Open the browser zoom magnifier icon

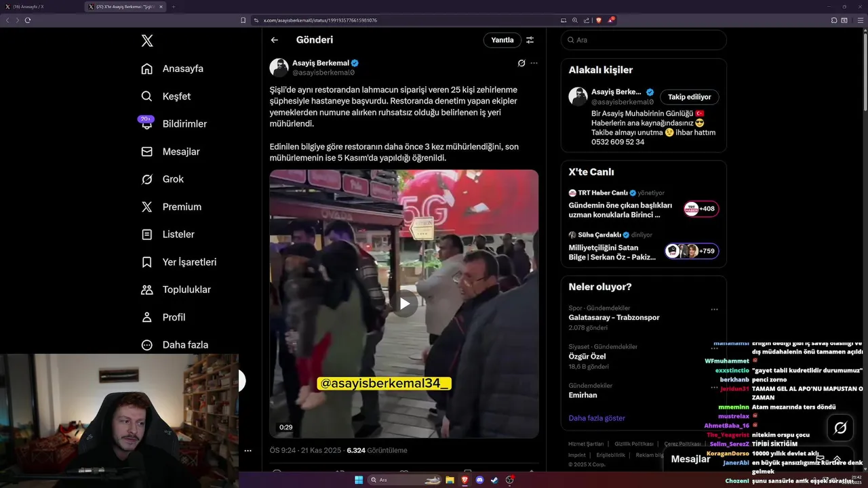point(575,20)
